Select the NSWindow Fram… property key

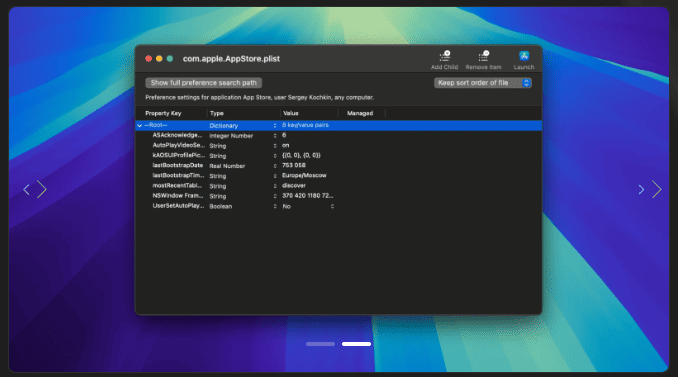(178, 195)
